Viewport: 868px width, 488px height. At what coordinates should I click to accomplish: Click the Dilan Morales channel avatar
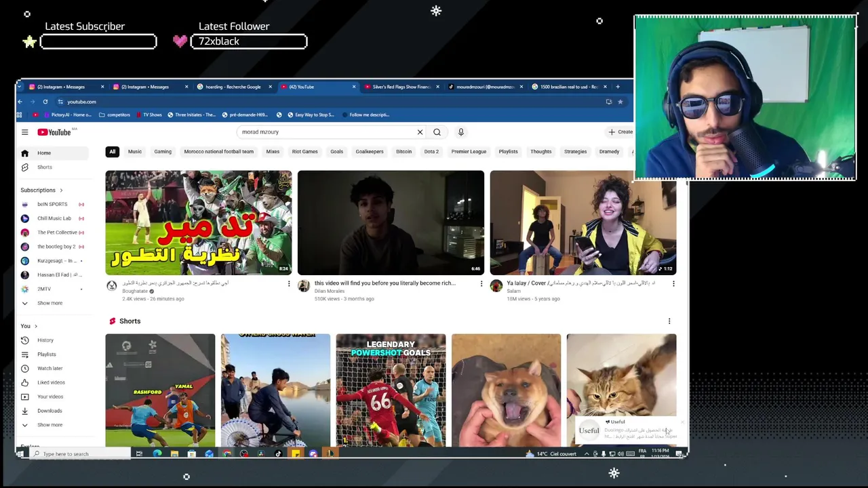[x=304, y=286]
